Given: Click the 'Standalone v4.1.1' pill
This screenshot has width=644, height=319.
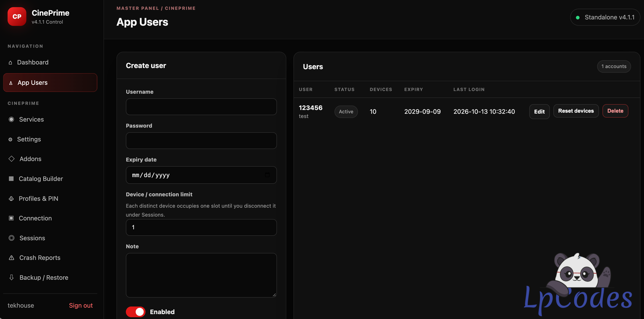Looking at the screenshot, I should [x=605, y=17].
